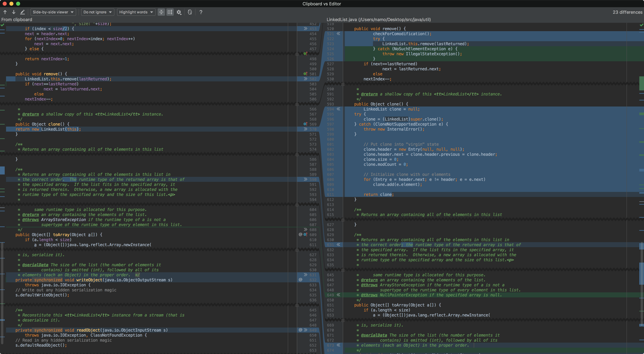
Task: Open Highlight words dropdown
Action: tap(136, 12)
